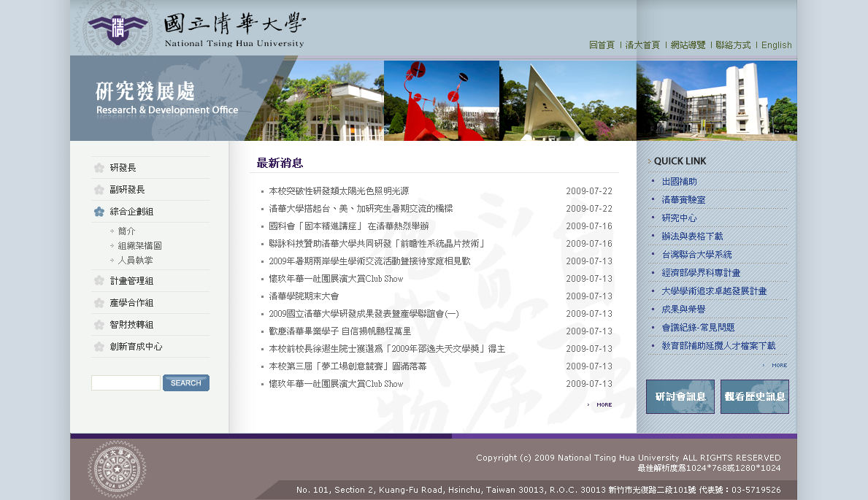
Task: Click the flower icon beside 創新育成中心
Action: click(99, 347)
